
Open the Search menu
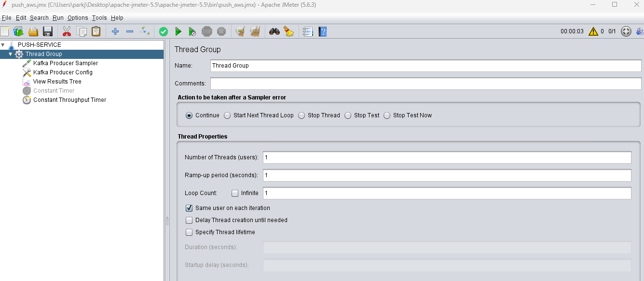tap(39, 18)
